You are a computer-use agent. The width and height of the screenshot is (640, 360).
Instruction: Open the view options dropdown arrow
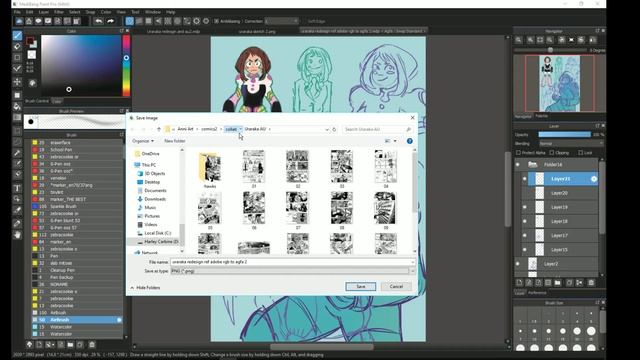(395, 141)
